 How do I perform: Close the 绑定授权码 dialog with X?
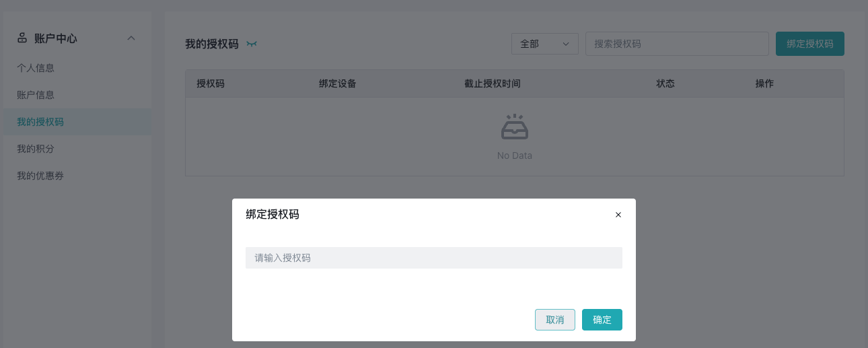[618, 215]
